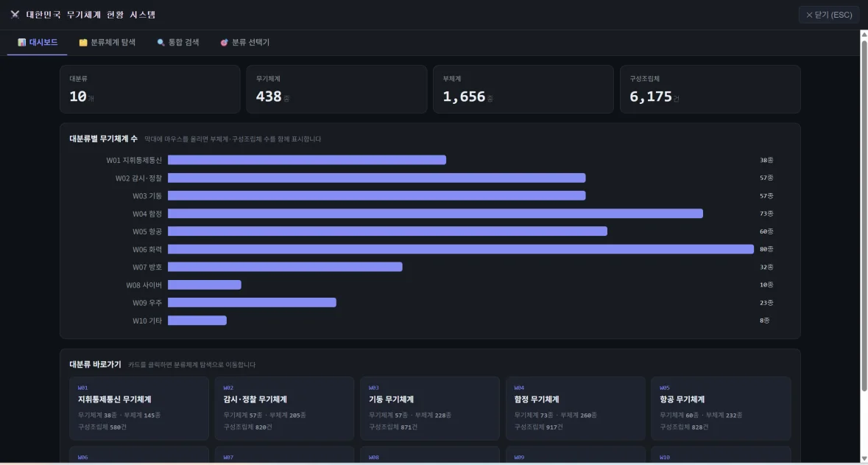Click the W04 함정 bar in chart
868x465 pixels.
point(435,214)
